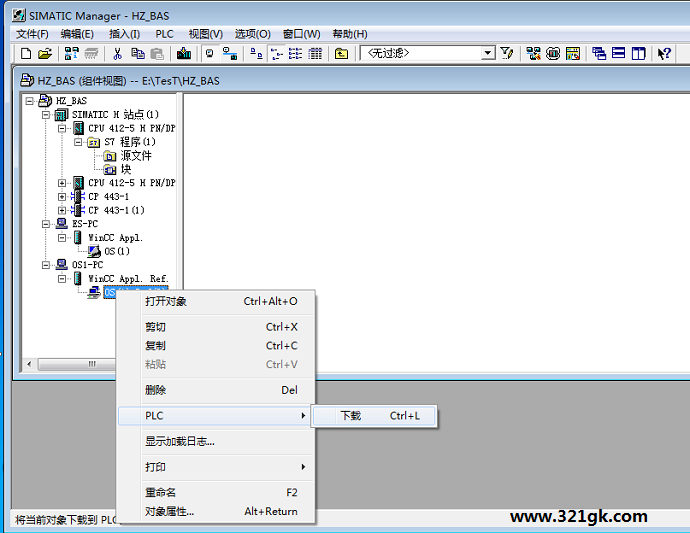The image size is (690, 533).
Task: Collapse the ES-PC station node
Action: [46, 224]
